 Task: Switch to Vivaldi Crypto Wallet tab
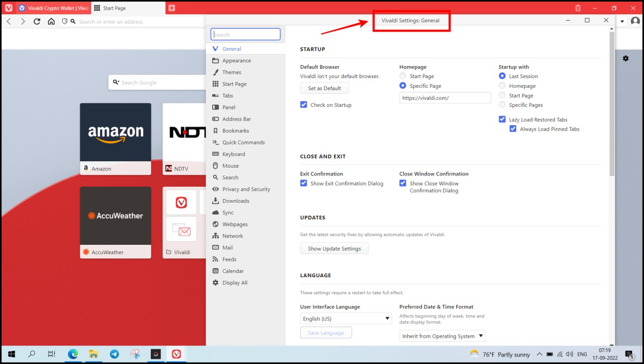point(53,8)
